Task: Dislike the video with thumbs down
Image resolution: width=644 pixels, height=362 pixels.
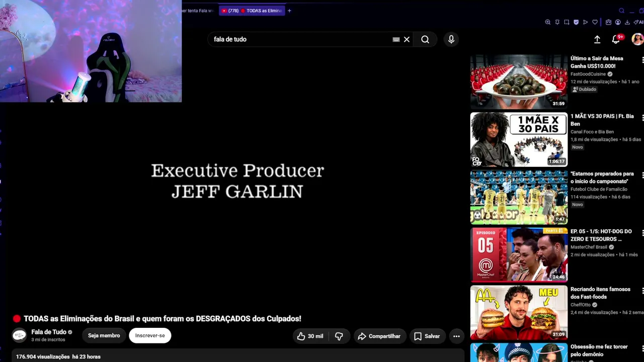Action: pos(339,336)
